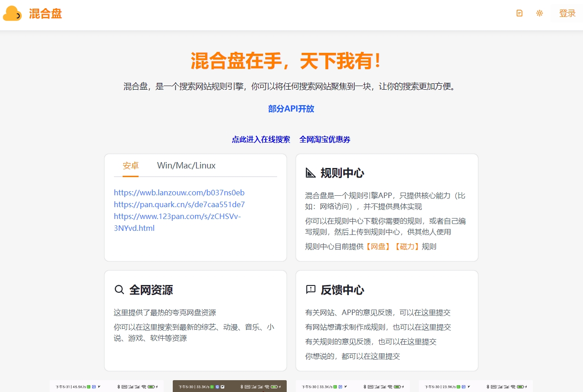Click the feedback bubble icon beside 反馈中心

pos(310,290)
